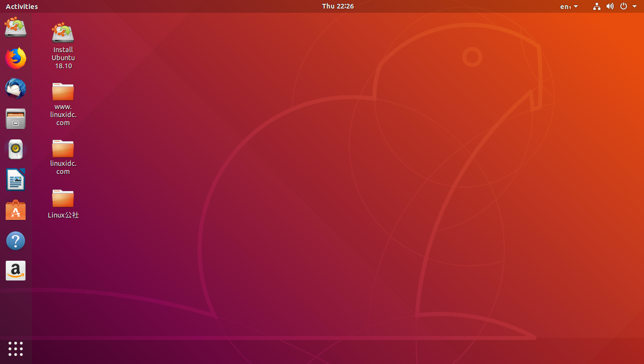Image resolution: width=644 pixels, height=364 pixels.
Task: Open Ubuntu Software from the dock
Action: (16, 210)
